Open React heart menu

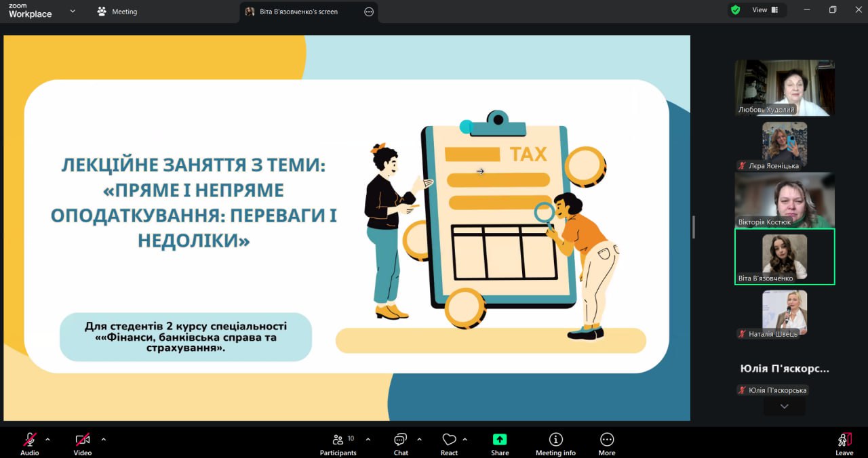449,444
